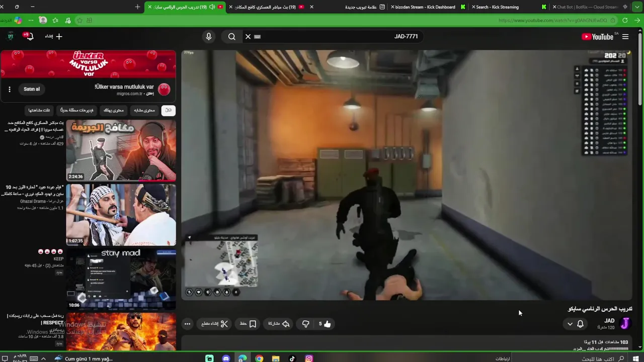This screenshot has width=644, height=362.
Task: Open the JAD channel name link
Action: click(609, 321)
